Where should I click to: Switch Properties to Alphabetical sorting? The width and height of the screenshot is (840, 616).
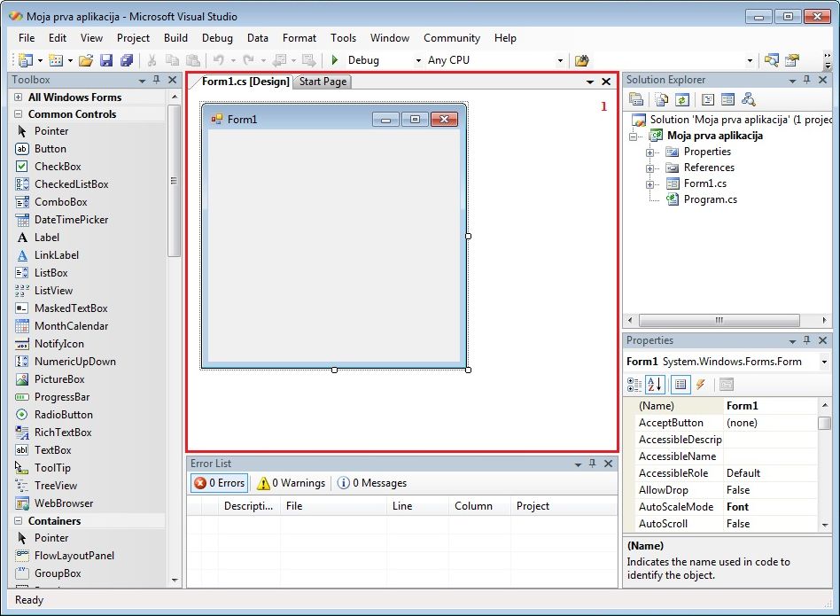tap(655, 384)
